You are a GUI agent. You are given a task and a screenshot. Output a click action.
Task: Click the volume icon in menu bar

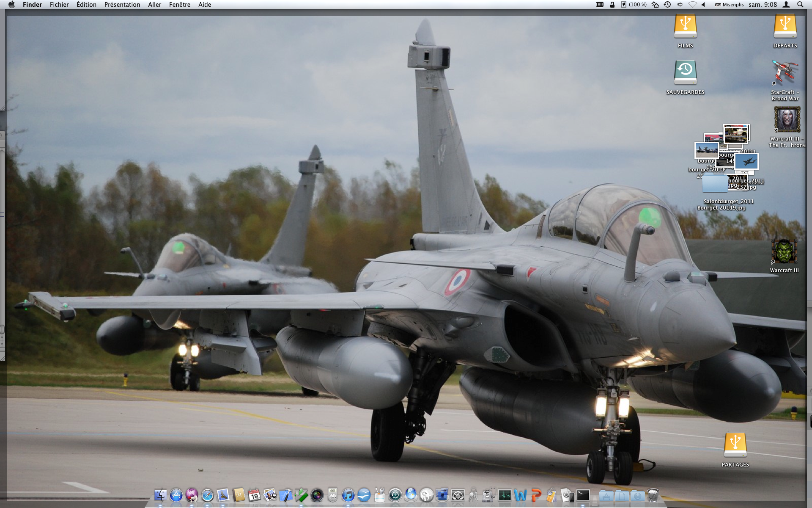703,5
